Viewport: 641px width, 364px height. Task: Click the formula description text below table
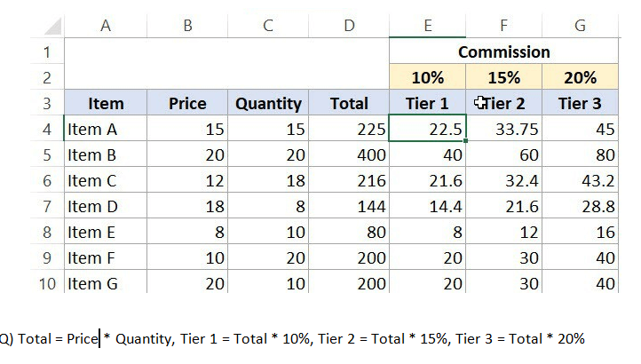(293, 338)
